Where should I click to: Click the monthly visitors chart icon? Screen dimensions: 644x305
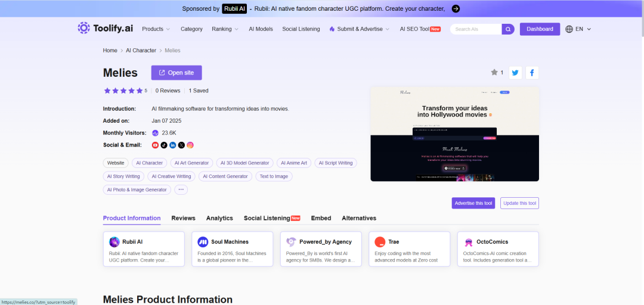pyautogui.click(x=155, y=133)
